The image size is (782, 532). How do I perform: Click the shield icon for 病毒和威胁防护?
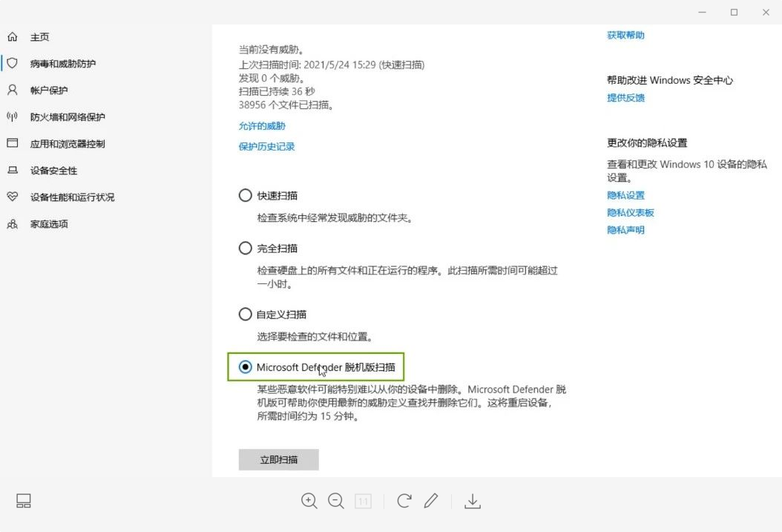13,63
